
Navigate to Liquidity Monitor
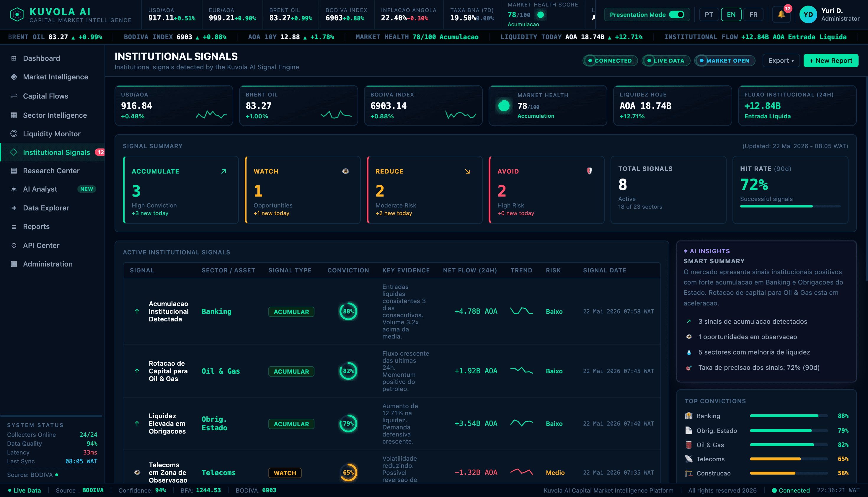[52, 133]
